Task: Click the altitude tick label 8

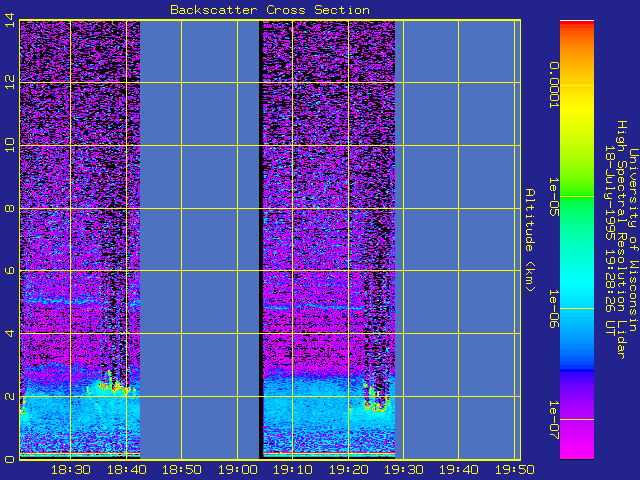Action: (9, 209)
